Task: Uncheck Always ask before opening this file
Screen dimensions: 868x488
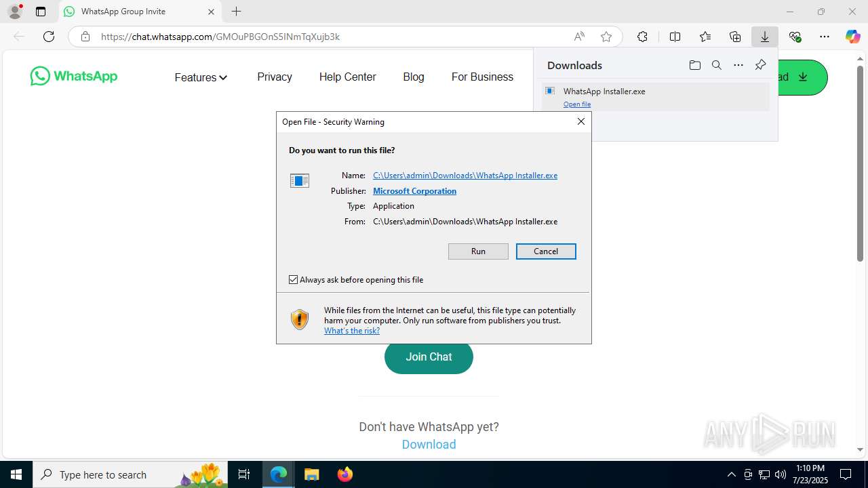Action: (x=294, y=280)
